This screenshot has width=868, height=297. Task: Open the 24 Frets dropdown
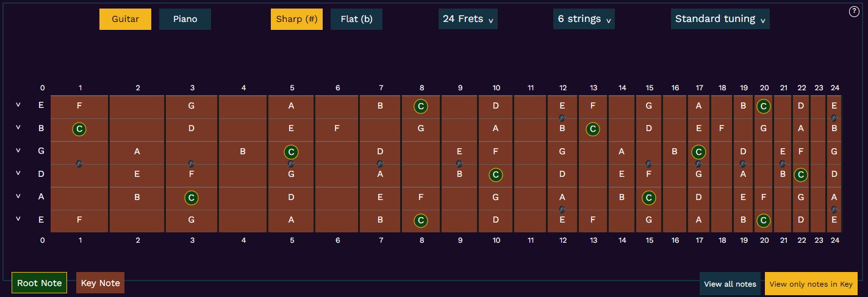point(468,19)
